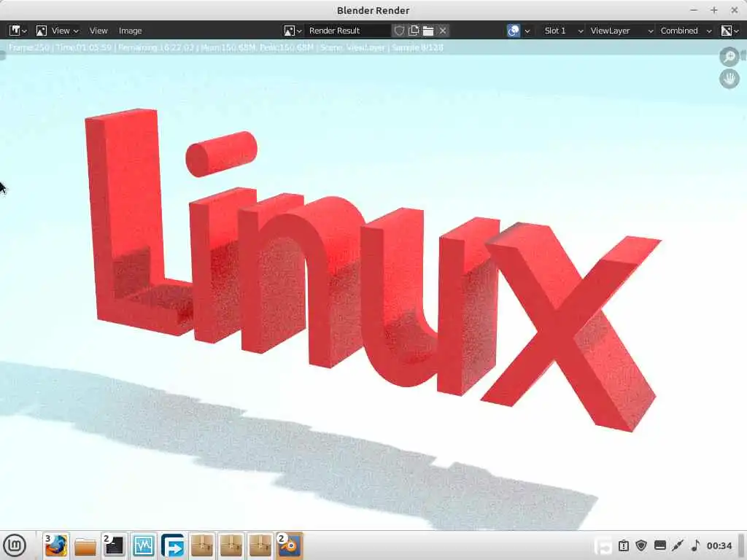Open the Slot 1 dropdown
This screenshot has width=747, height=560.
[562, 31]
